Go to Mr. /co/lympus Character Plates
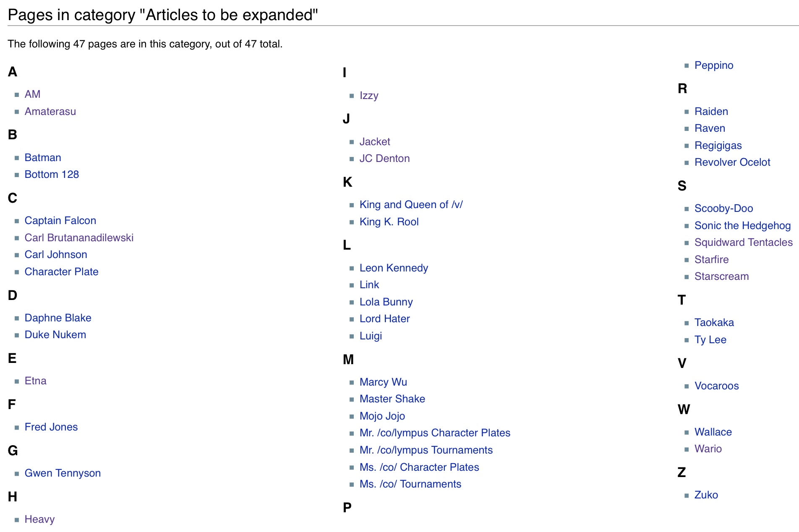 click(x=435, y=433)
